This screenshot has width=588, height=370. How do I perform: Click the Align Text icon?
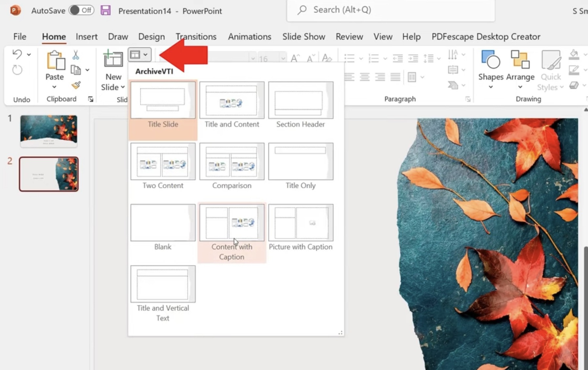[x=453, y=70]
